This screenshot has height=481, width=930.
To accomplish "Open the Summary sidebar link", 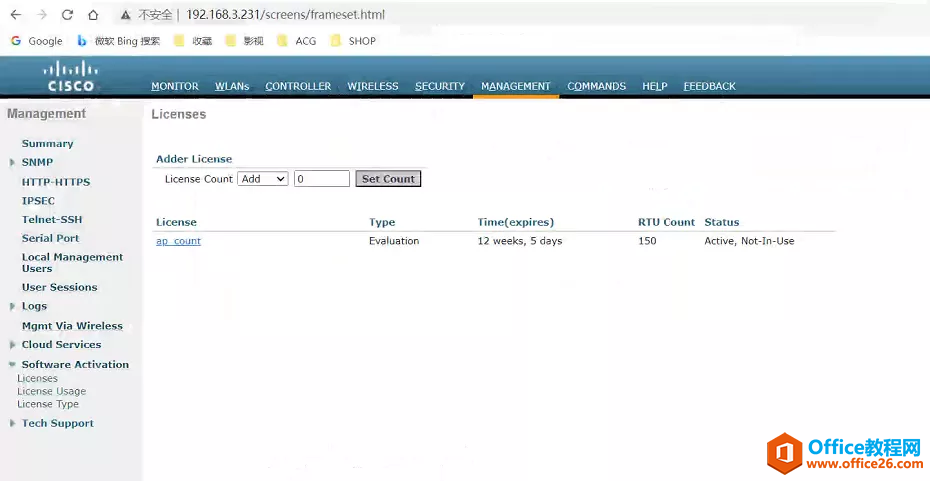I will coord(47,144).
